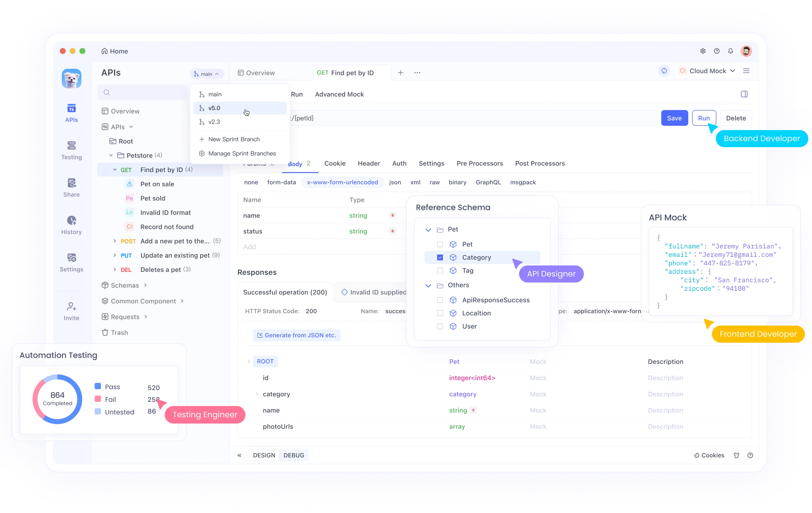Viewport: 812px width, 513px height.
Task: Toggle the Tag checkbox in Reference Schema
Action: pos(439,271)
